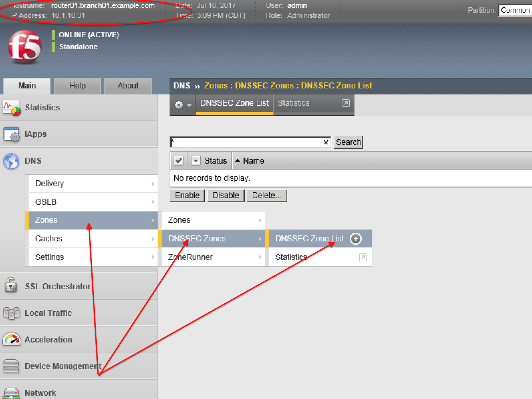Click the DNS breadcrumb link
The image size is (532, 399).
click(x=182, y=86)
